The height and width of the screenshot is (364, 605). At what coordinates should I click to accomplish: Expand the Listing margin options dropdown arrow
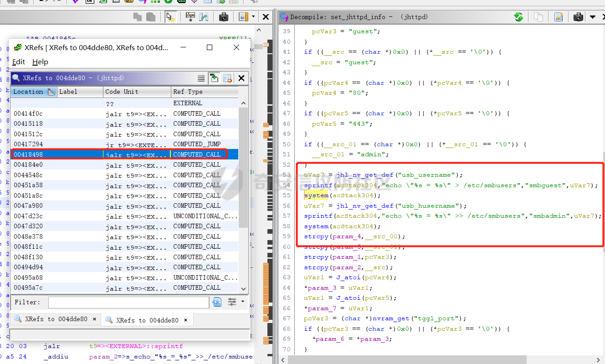[253, 17]
